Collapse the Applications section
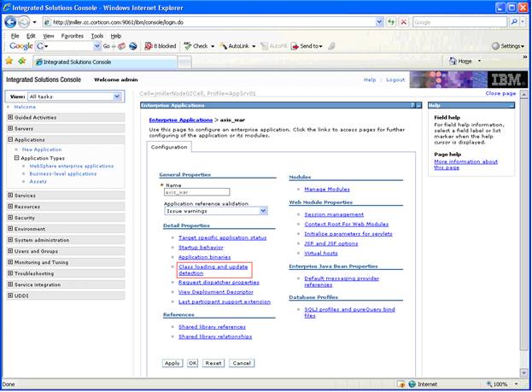Viewport: 532px width, 392px height. click(10, 139)
